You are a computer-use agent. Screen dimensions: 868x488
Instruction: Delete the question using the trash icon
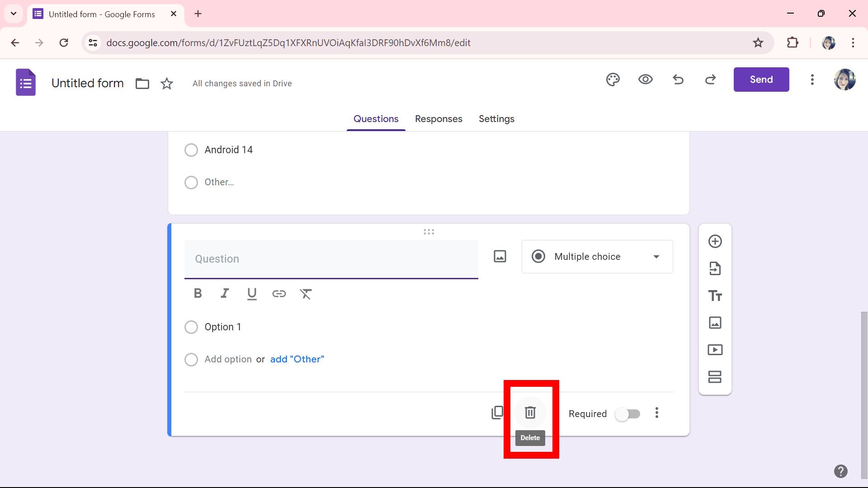click(x=530, y=413)
